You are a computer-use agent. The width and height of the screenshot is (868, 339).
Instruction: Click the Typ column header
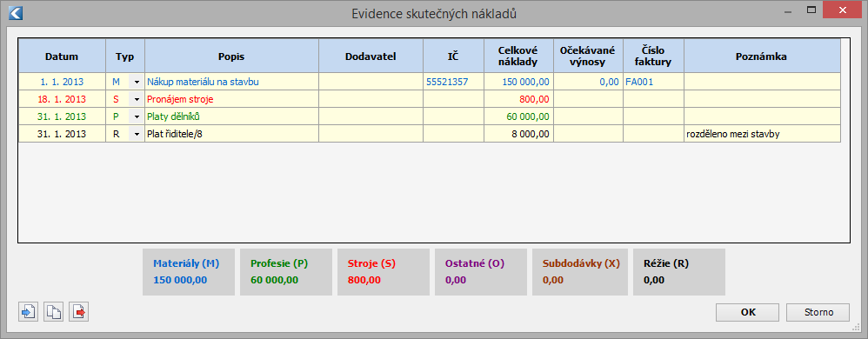pyautogui.click(x=125, y=56)
